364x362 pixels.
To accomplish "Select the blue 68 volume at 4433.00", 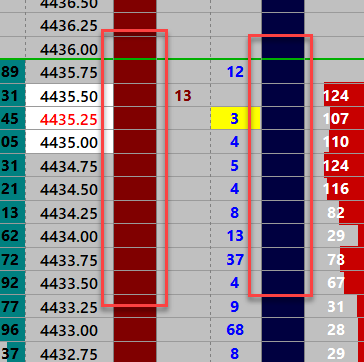I will click(x=235, y=330).
